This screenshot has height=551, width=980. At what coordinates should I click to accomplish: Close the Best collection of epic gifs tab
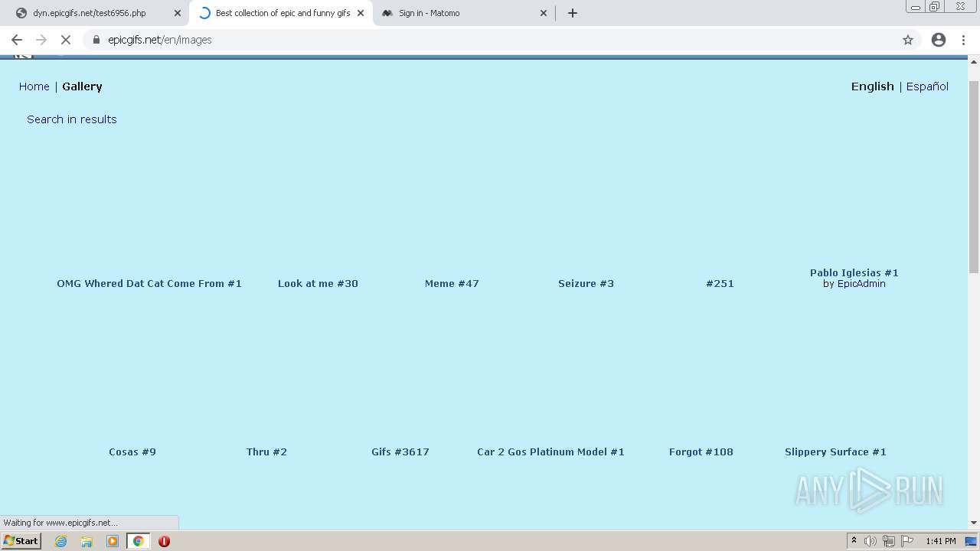361,13
